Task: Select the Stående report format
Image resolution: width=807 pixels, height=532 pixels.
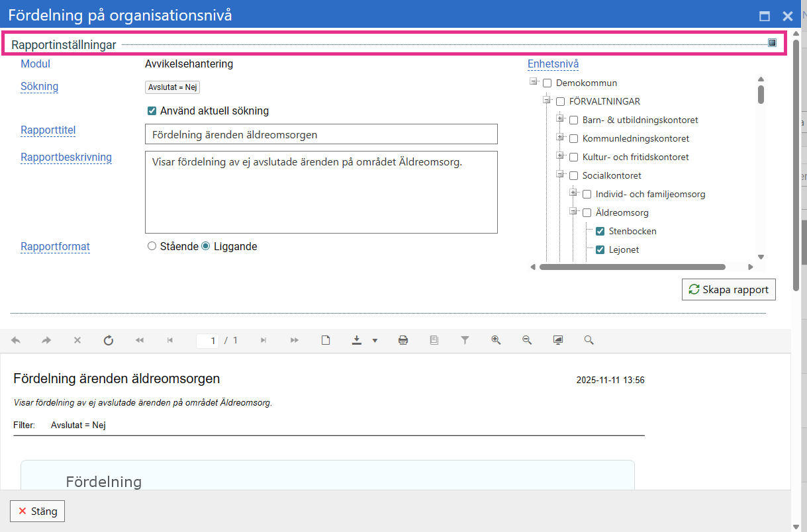Action: click(152, 246)
